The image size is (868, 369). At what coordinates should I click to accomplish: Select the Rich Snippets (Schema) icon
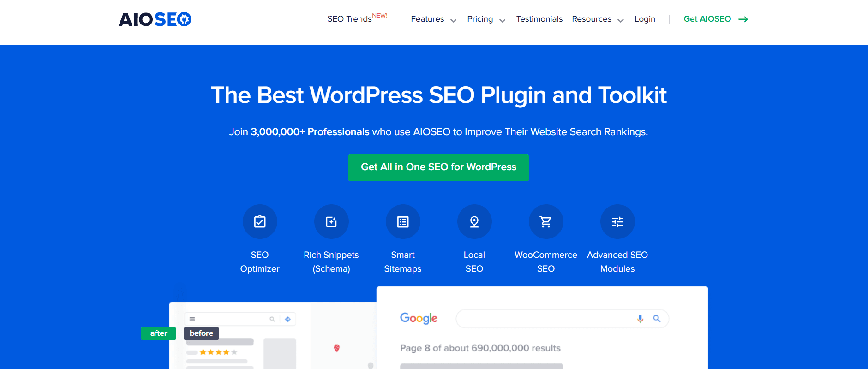click(x=331, y=222)
